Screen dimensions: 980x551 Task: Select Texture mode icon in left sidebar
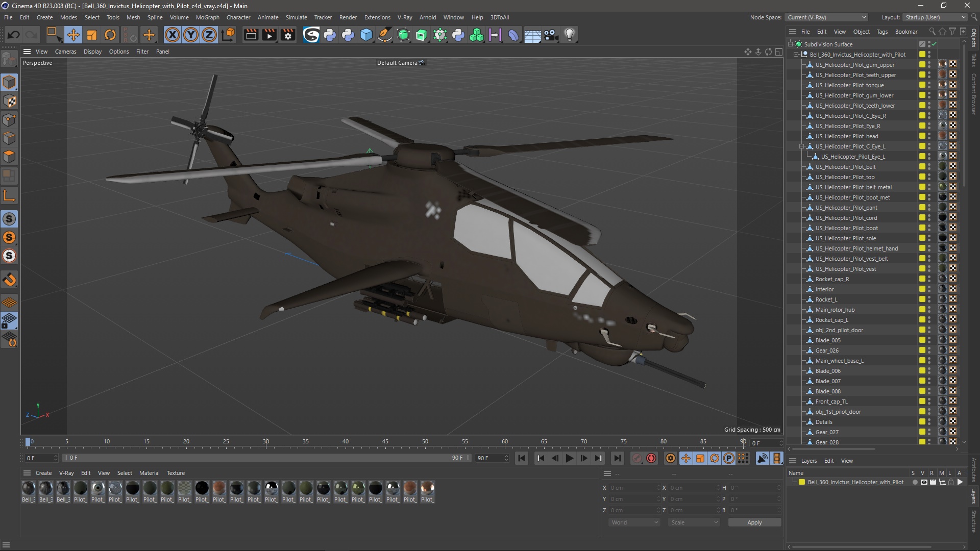point(9,101)
